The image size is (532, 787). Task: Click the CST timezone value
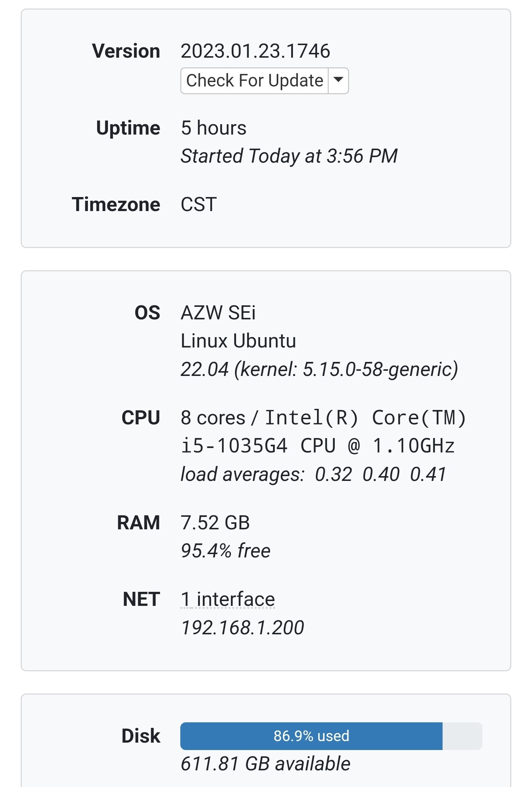tap(199, 204)
